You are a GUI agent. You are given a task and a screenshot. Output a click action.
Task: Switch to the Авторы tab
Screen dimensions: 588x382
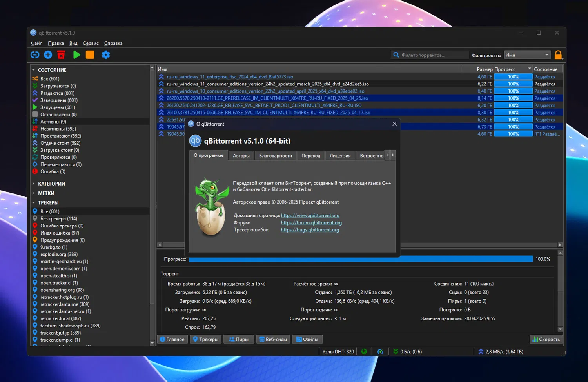tap(241, 156)
